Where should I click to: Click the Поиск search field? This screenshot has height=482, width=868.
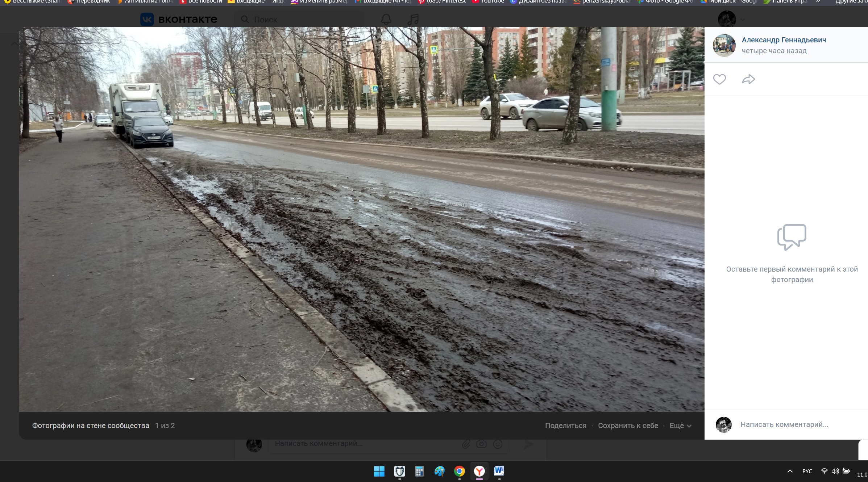click(299, 19)
